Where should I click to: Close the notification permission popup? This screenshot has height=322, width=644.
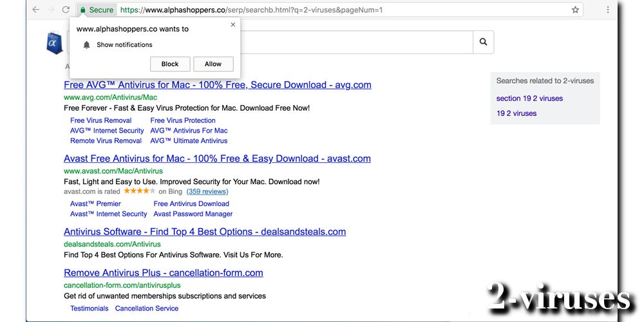coord(233,24)
